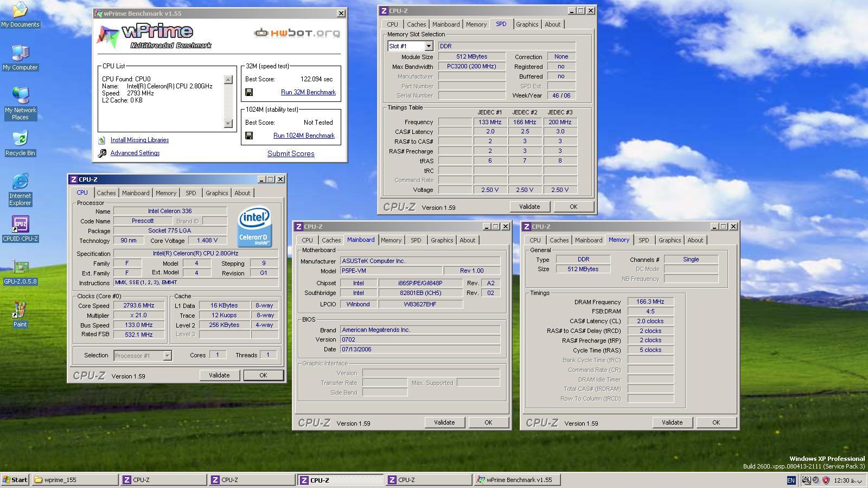Run the 1024M Benchmark link
This screenshot has width=868, height=488.
[304, 136]
